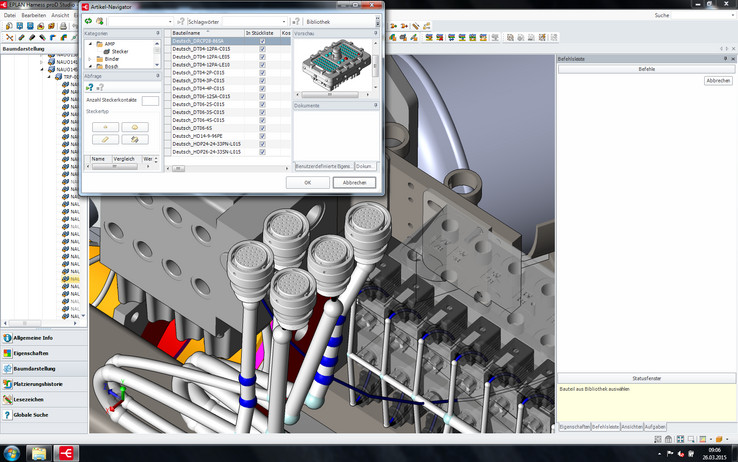Open File Explorer from the taskbar

(39, 454)
